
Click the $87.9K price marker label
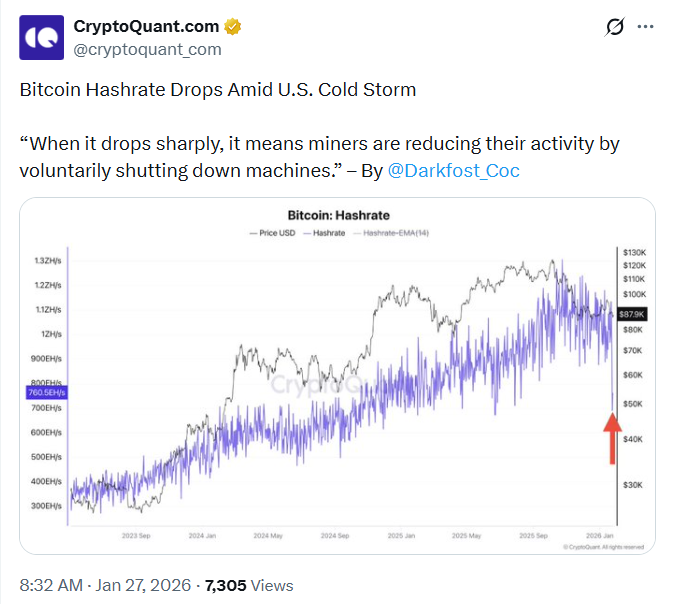(633, 314)
